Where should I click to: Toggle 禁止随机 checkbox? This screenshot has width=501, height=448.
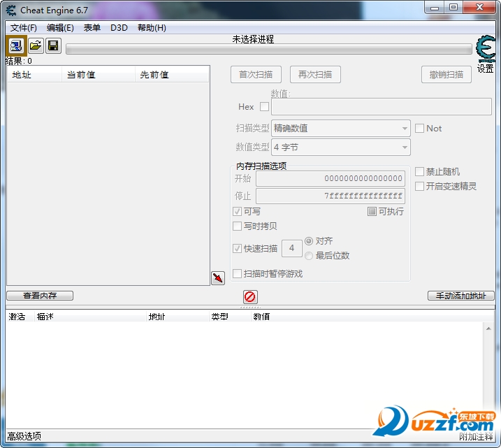(x=419, y=172)
